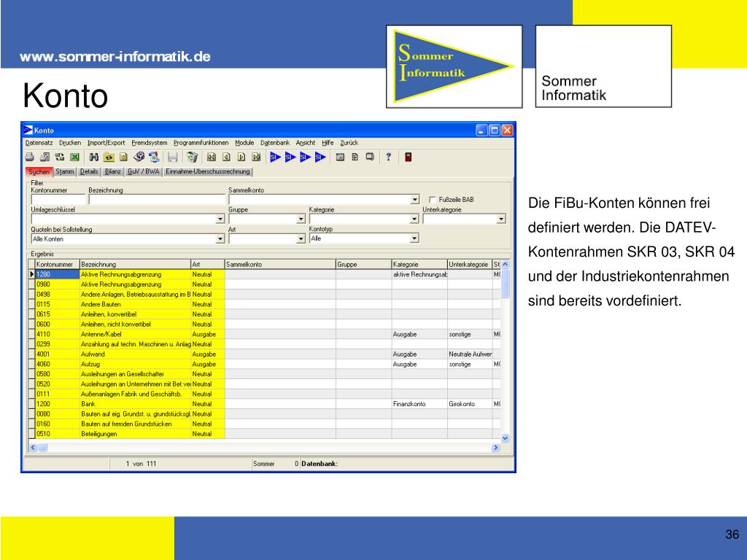Click the horizontal scrollbar right arrow

point(496,448)
